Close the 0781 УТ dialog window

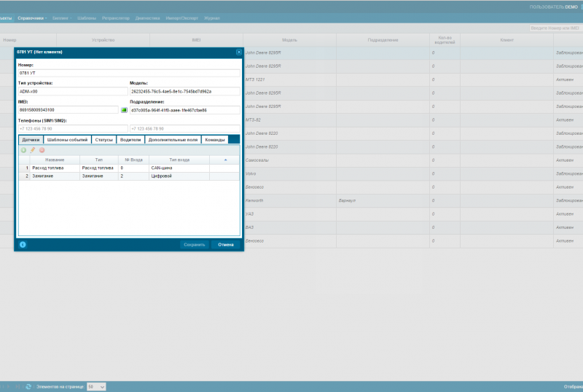tap(238, 52)
